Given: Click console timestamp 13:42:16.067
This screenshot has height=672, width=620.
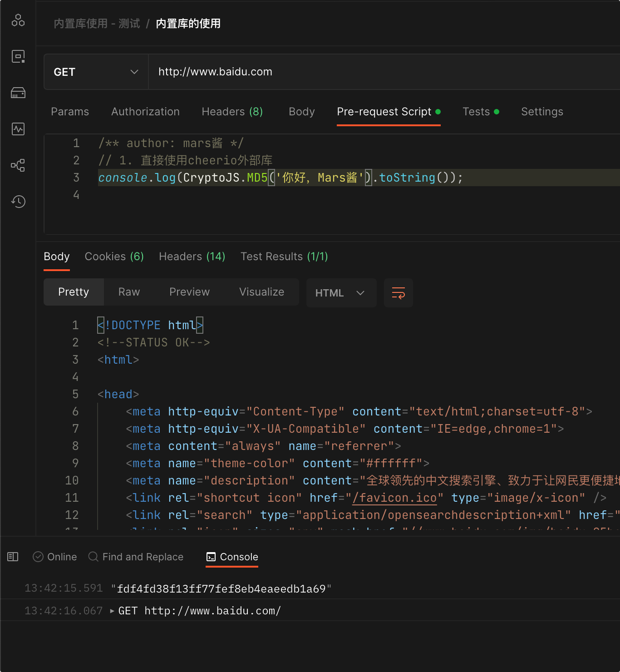Looking at the screenshot, I should tap(64, 611).
